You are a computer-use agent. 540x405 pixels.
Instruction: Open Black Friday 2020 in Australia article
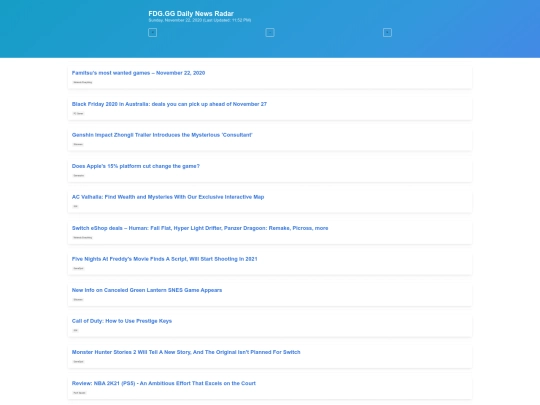169,104
